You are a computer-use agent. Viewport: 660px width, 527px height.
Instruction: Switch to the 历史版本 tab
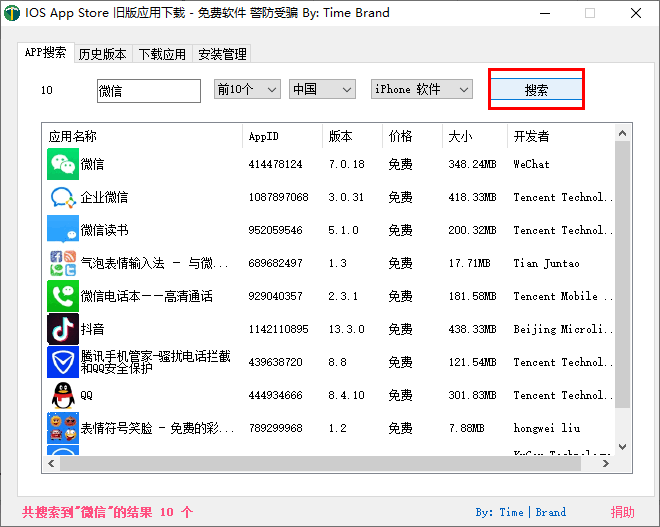(x=103, y=54)
